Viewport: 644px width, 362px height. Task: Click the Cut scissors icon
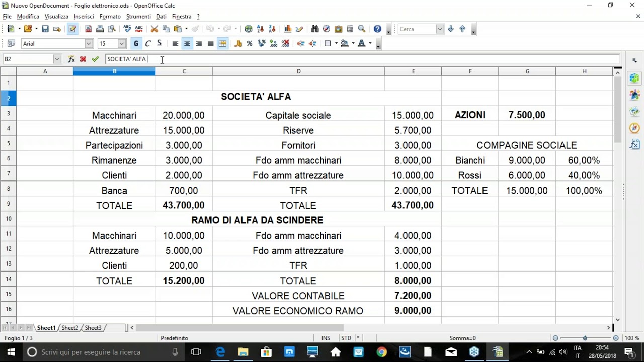tap(154, 29)
